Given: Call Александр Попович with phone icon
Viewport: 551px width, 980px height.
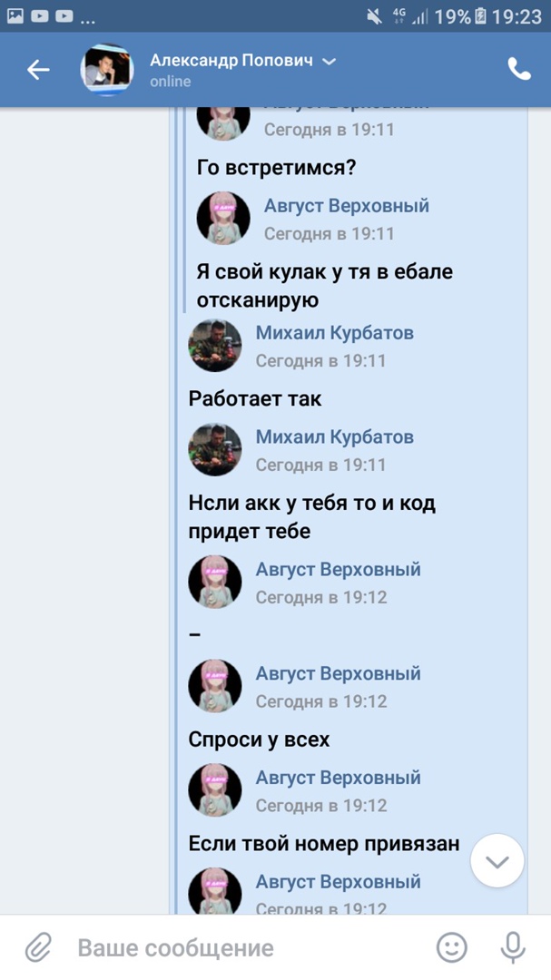Looking at the screenshot, I should point(519,69).
